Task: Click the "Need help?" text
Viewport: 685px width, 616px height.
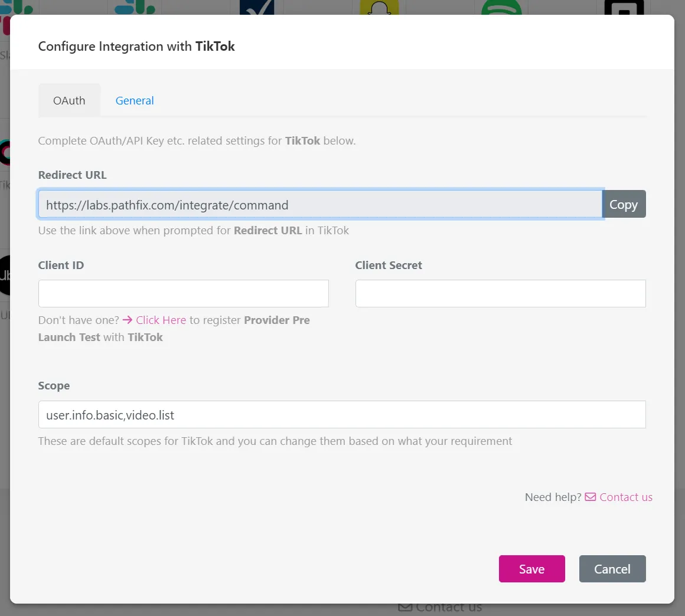Action: coord(553,497)
